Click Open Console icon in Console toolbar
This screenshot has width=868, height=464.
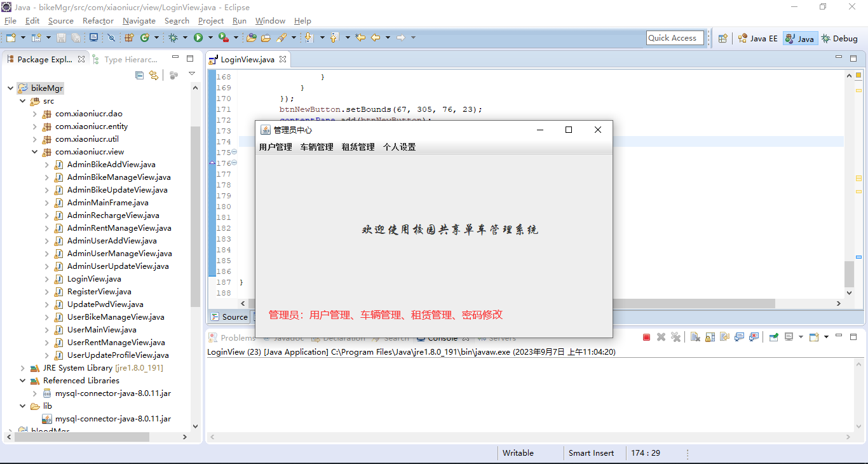click(x=814, y=337)
